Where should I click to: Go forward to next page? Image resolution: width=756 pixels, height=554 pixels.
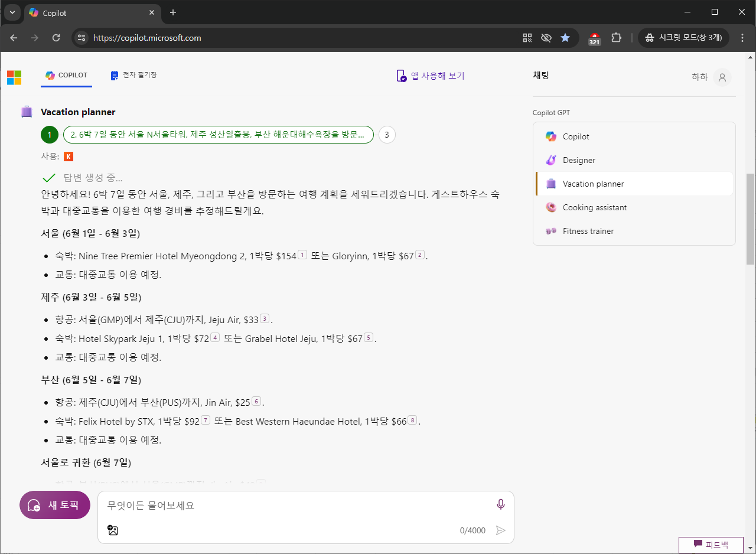pyautogui.click(x=35, y=38)
